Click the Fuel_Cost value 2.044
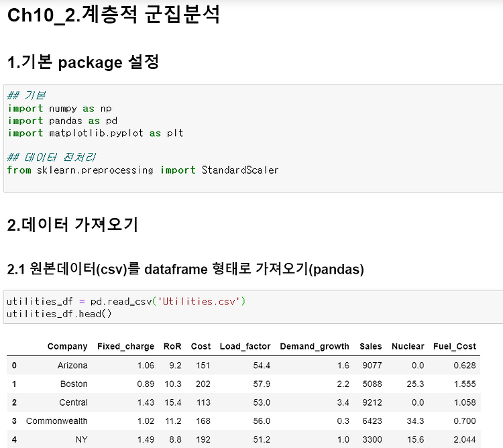The width and height of the screenshot is (503, 448). pos(465,439)
